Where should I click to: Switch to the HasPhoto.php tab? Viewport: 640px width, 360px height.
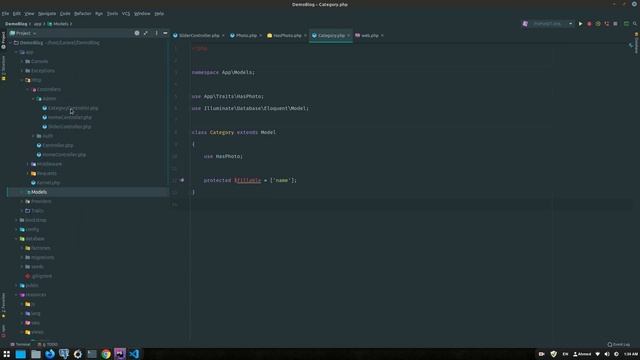tap(285, 36)
